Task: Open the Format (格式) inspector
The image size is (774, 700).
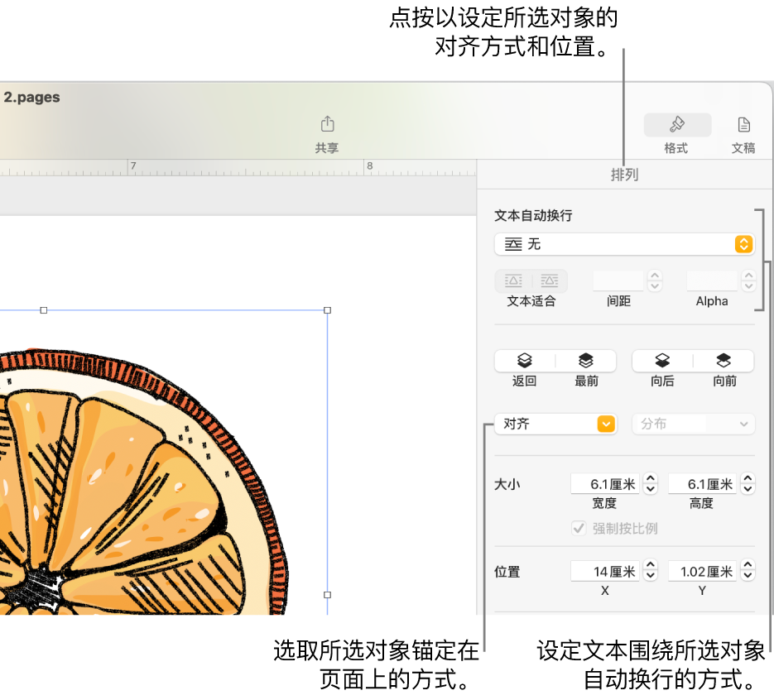Action: click(x=677, y=125)
